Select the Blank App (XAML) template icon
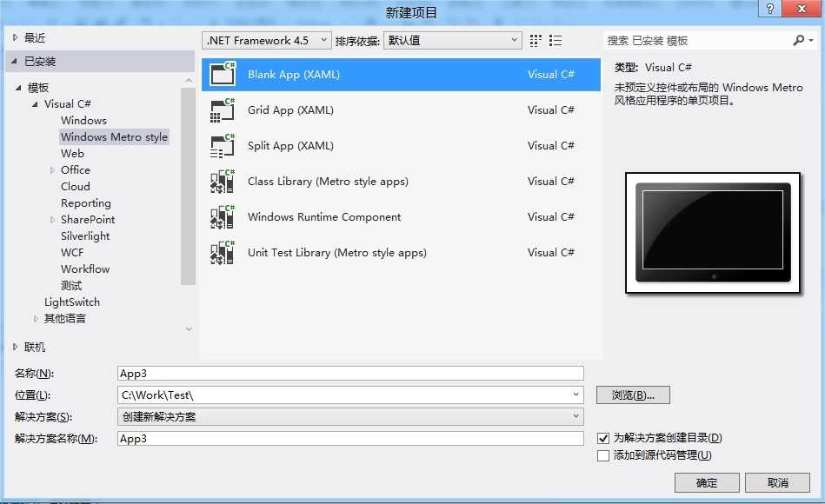This screenshot has width=825, height=504. [222, 74]
